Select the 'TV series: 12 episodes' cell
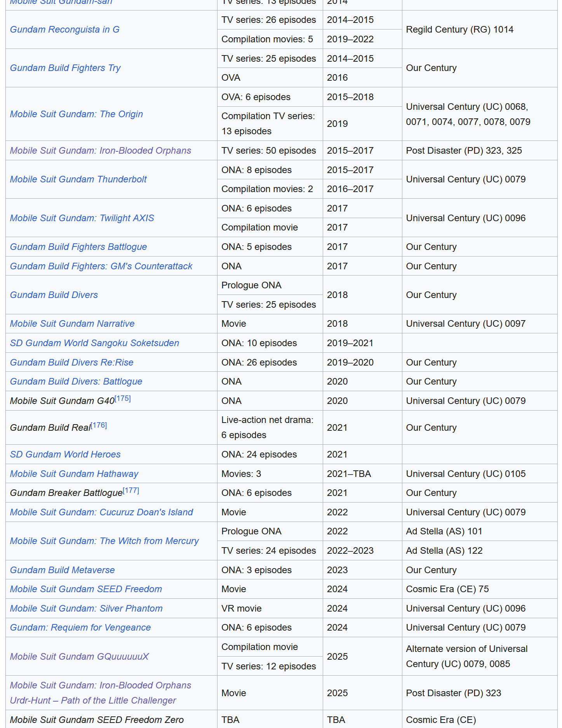The width and height of the screenshot is (562, 728). pos(270,666)
